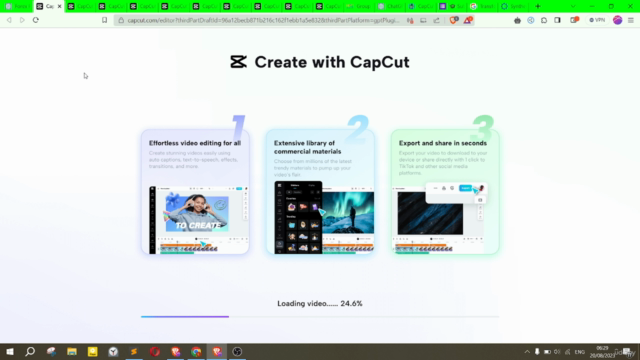Click the CapCut logo beside the heading

pyautogui.click(x=238, y=62)
